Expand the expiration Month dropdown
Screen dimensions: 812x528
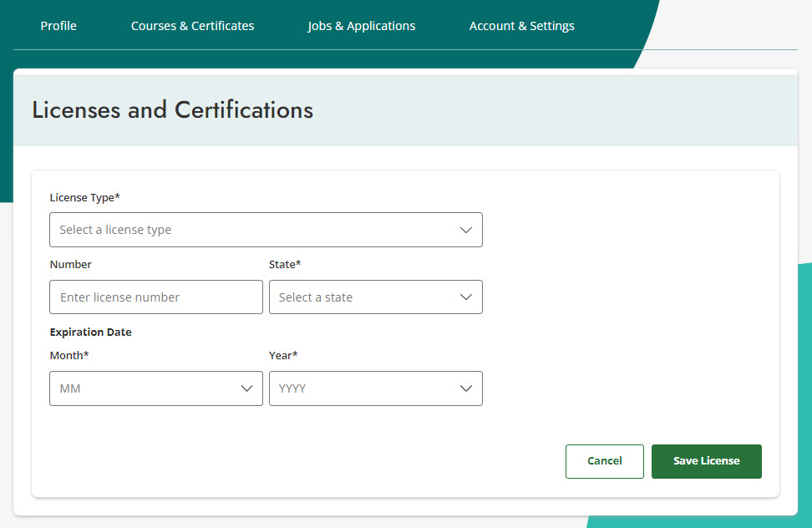[155, 388]
